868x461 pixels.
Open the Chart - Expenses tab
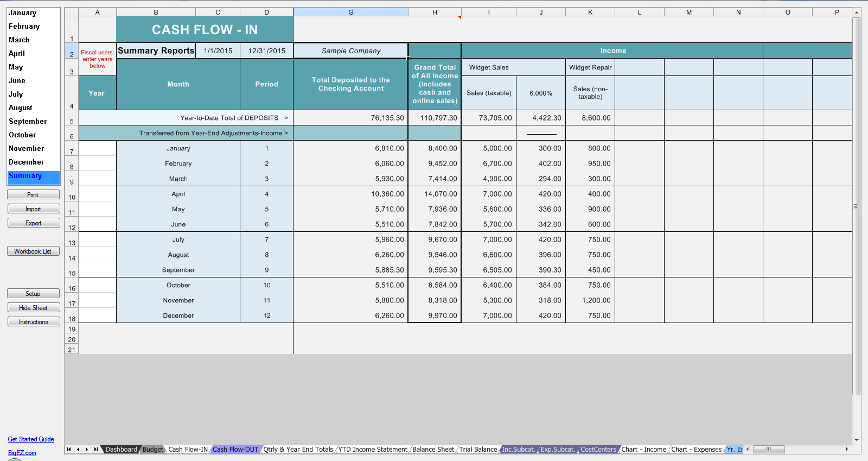tap(697, 449)
